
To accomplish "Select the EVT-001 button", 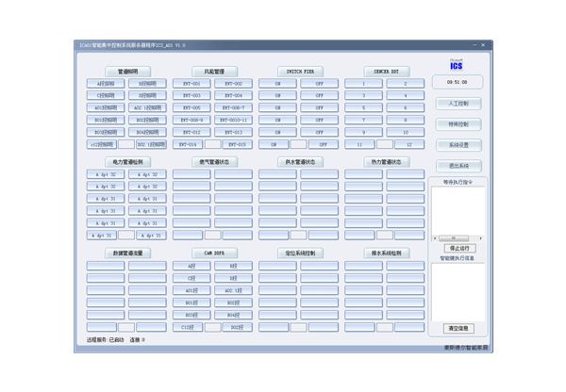I will (191, 84).
